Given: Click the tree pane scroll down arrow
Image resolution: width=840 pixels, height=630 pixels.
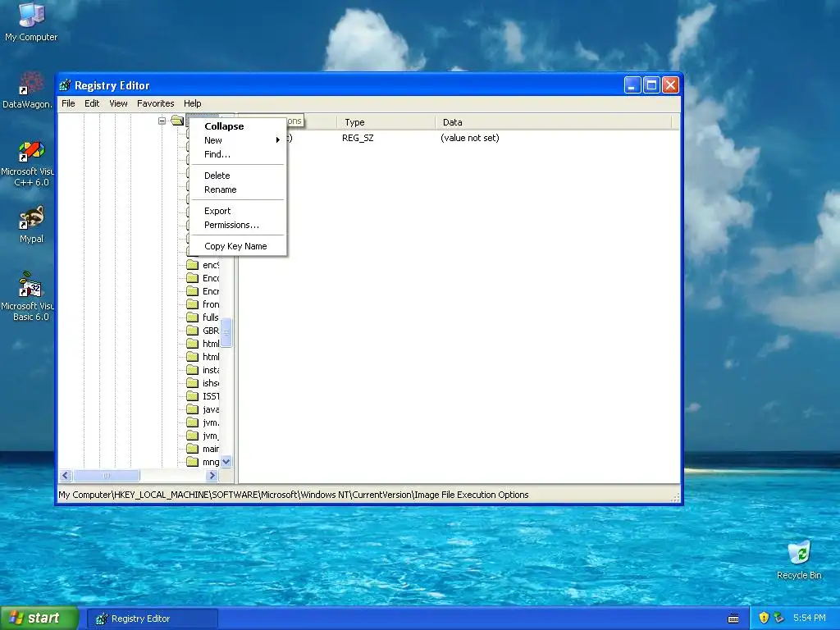Looking at the screenshot, I should 226,461.
